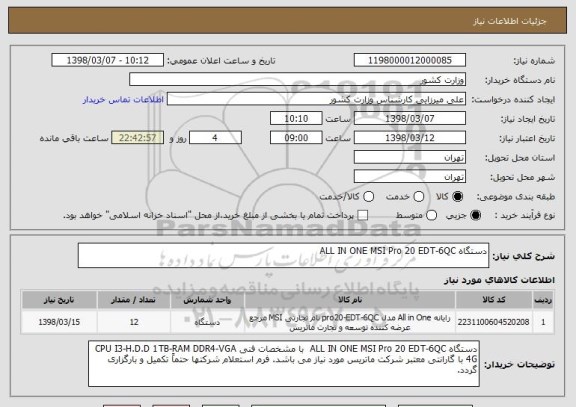The width and height of the screenshot is (576, 407).
Task: Click row number 1 cell
Action: coord(543,322)
